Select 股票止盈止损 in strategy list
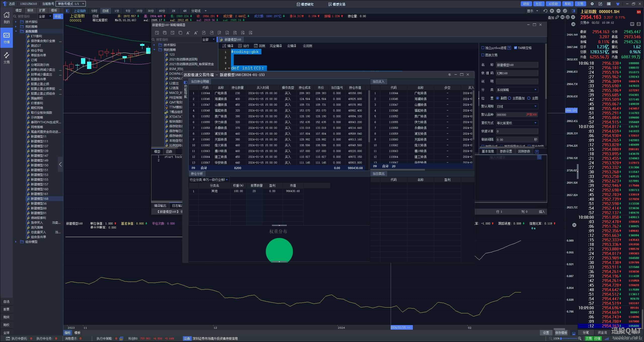The width and height of the screenshot is (644, 342). pos(40,84)
